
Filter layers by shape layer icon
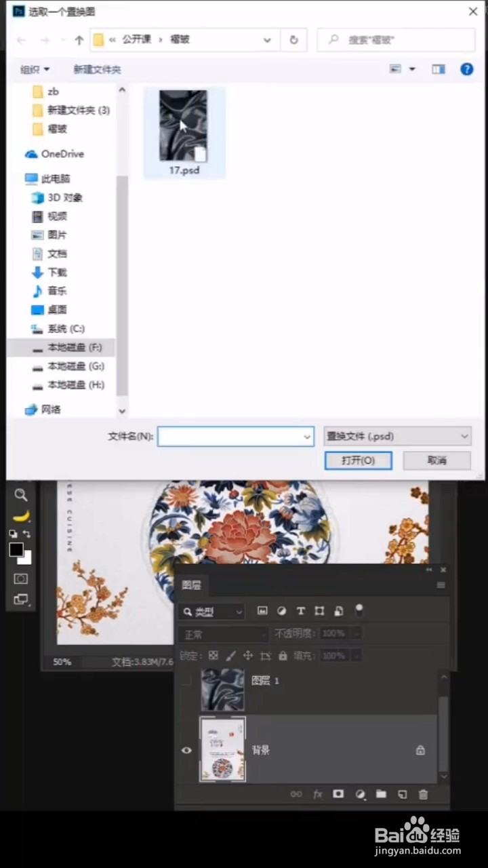pyautogui.click(x=320, y=611)
